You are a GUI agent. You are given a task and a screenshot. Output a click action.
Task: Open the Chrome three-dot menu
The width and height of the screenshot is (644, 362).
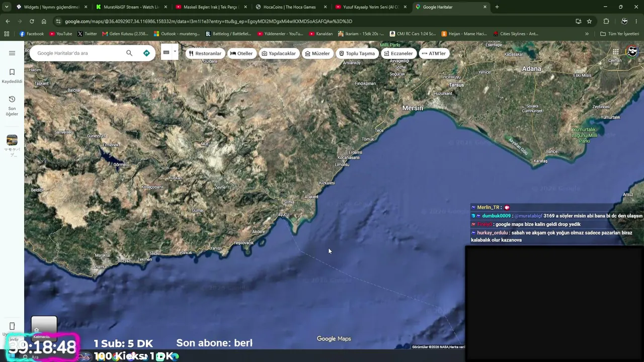pyautogui.click(x=637, y=21)
